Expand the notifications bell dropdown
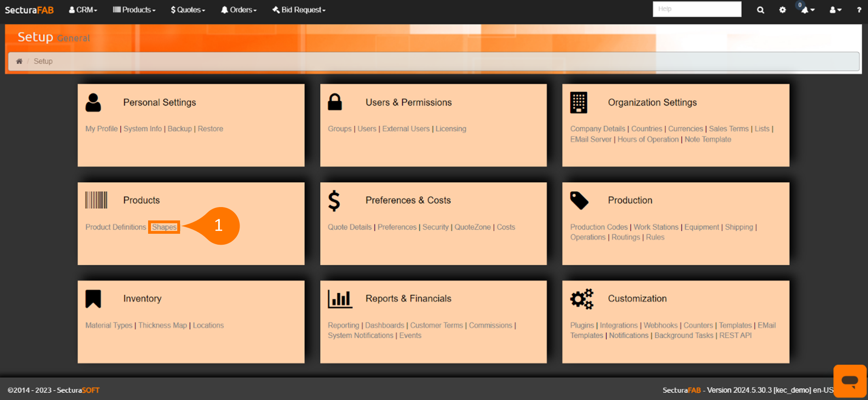The height and width of the screenshot is (400, 868). coord(807,10)
